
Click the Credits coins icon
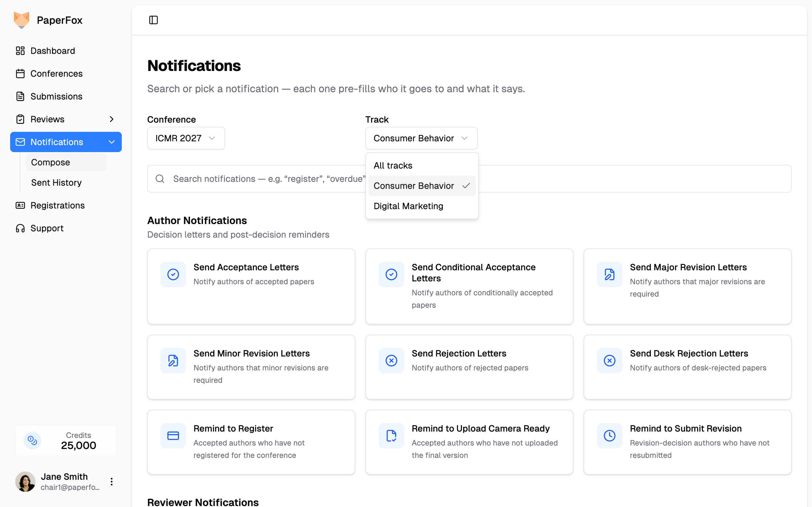[x=32, y=440]
